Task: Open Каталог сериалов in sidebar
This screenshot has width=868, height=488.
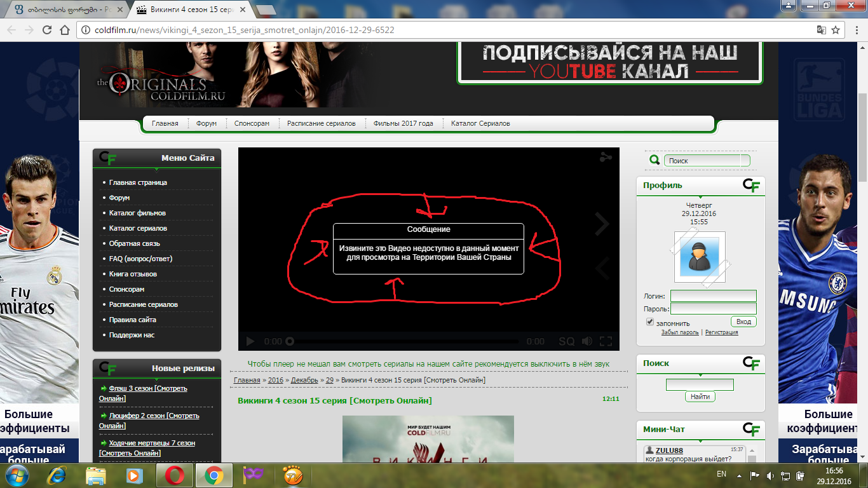Action: tap(138, 228)
